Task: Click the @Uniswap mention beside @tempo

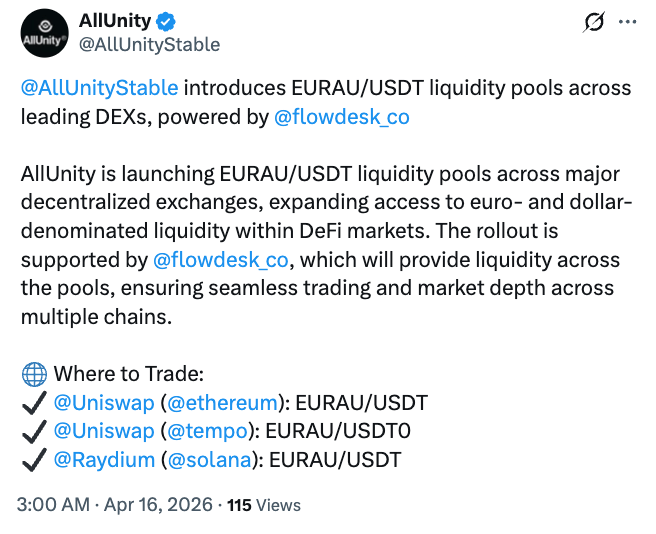Action: 103,432
